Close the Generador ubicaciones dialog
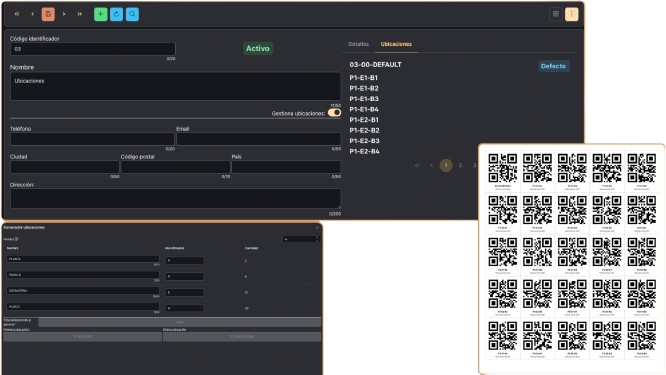 [317, 228]
